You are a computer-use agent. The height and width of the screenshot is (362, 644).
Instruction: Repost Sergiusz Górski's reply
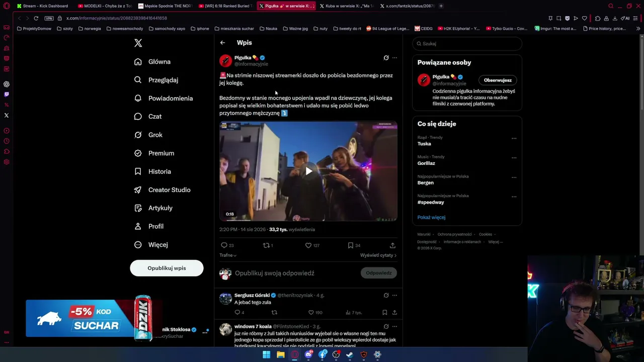point(274,313)
